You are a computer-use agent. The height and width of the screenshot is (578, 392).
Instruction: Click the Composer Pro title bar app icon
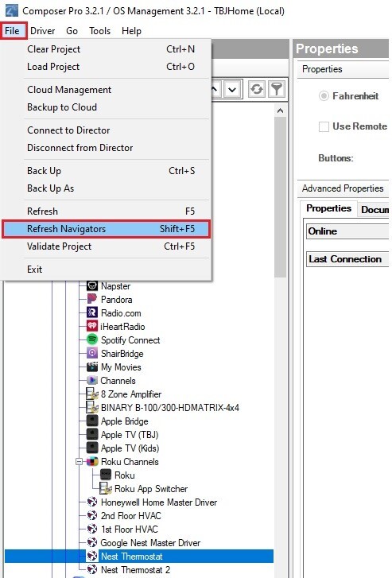click(11, 10)
